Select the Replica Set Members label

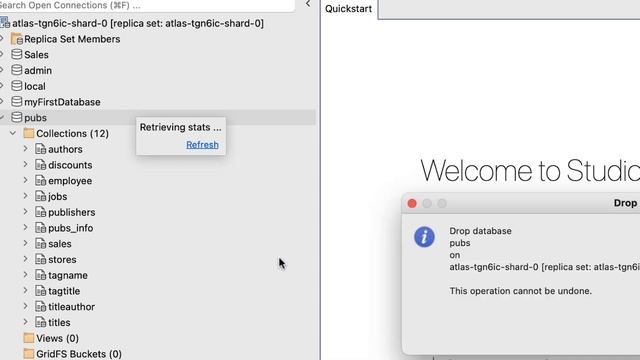[72, 39]
